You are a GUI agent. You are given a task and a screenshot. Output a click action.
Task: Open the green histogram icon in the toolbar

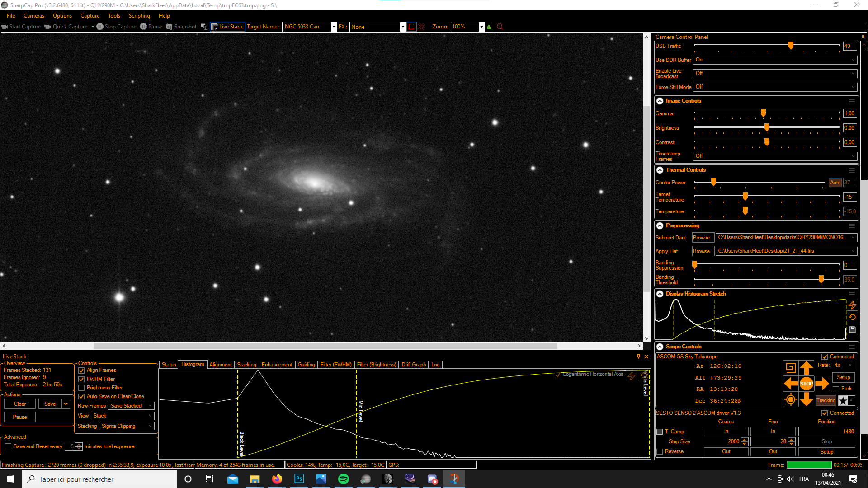[x=490, y=27]
